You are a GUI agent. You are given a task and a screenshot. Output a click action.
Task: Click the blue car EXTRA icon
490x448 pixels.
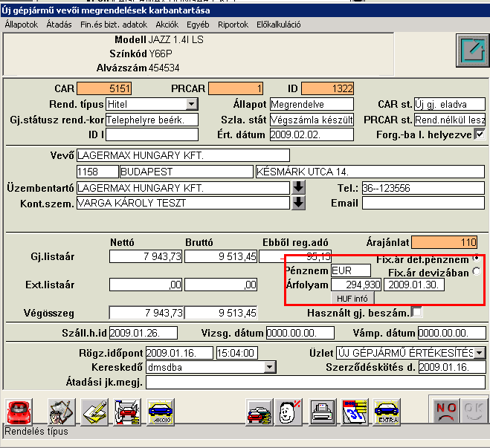point(387,412)
